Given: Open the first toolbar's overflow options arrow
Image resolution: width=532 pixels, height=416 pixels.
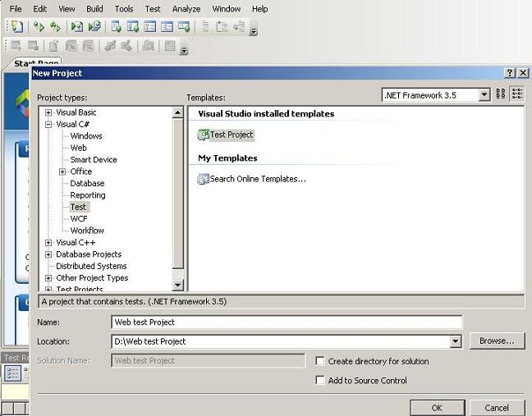Looking at the screenshot, I should click(x=253, y=32).
